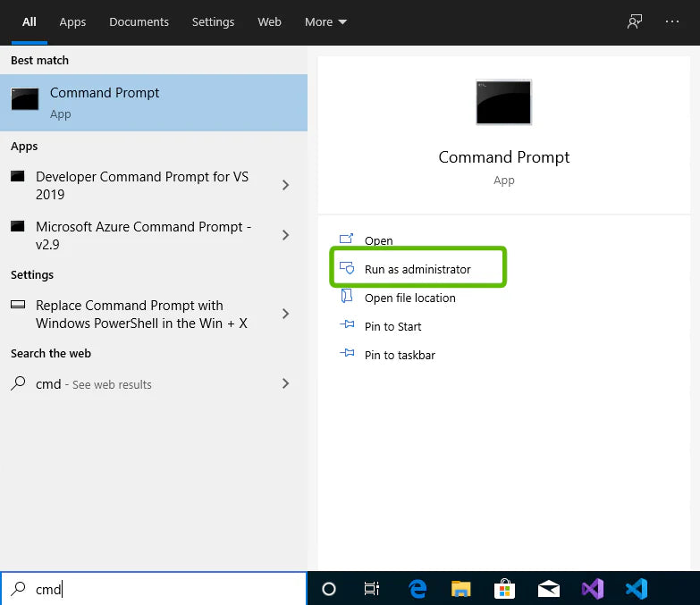
Task: Switch to the Documents search tab
Action: click(x=139, y=21)
